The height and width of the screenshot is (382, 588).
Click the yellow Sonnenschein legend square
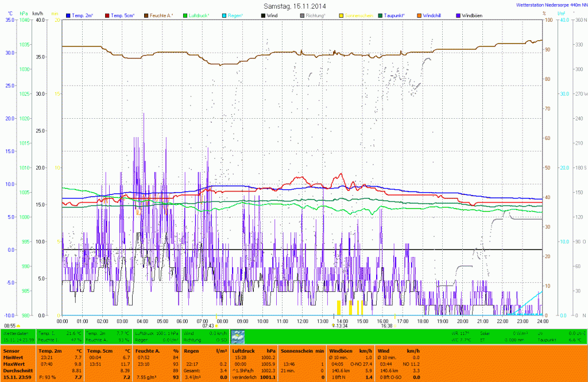[341, 14]
